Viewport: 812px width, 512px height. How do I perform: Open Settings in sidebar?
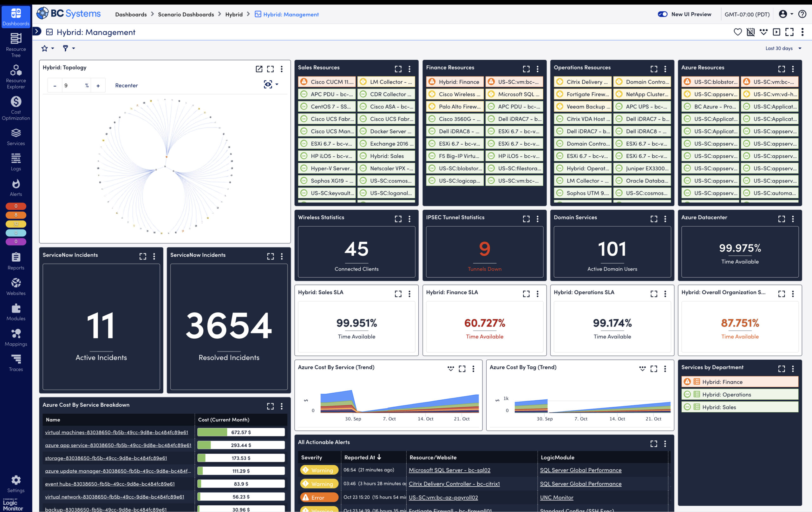16,484
